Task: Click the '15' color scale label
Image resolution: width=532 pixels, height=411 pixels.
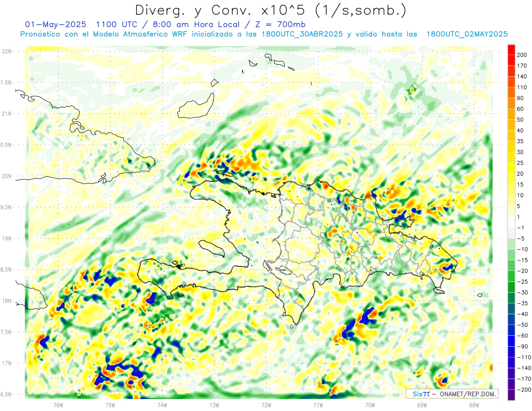Action: pos(521,184)
